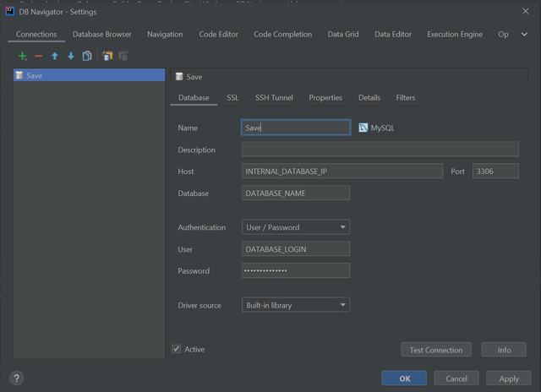Image resolution: width=541 pixels, height=392 pixels.
Task: Move connection up with blue arrow
Action: click(x=54, y=56)
